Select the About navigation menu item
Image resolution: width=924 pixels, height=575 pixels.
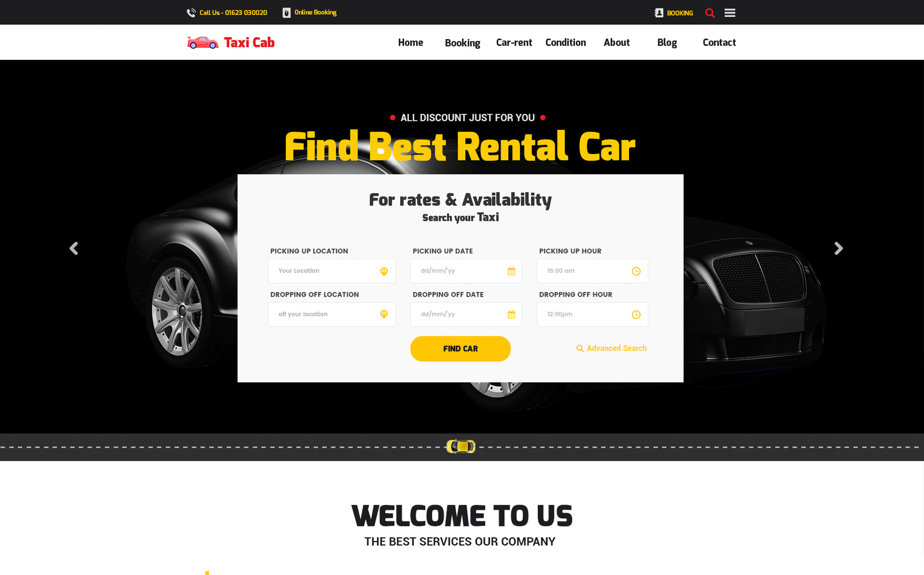[617, 42]
